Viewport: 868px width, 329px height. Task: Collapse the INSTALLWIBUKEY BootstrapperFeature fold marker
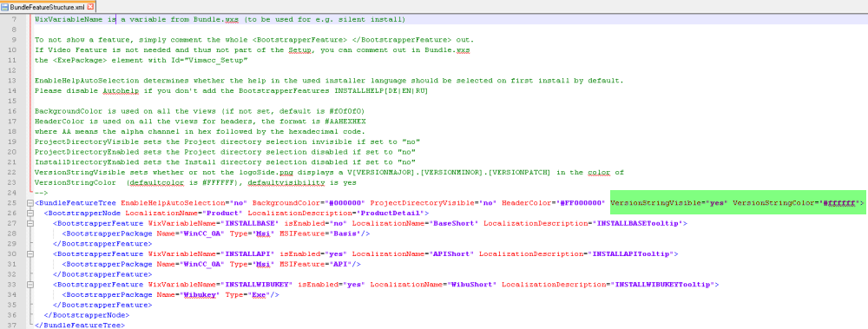(x=30, y=285)
